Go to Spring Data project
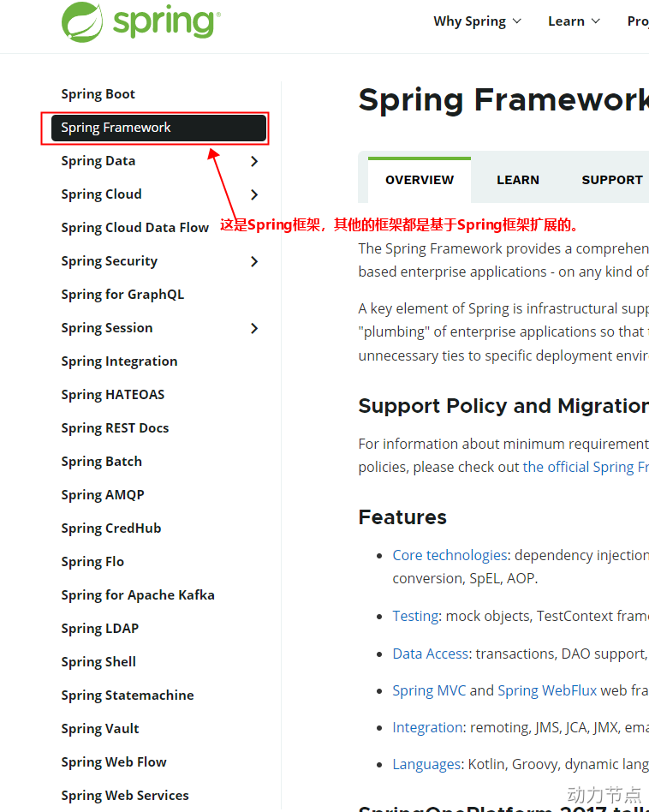The width and height of the screenshot is (649, 812). coord(98,161)
